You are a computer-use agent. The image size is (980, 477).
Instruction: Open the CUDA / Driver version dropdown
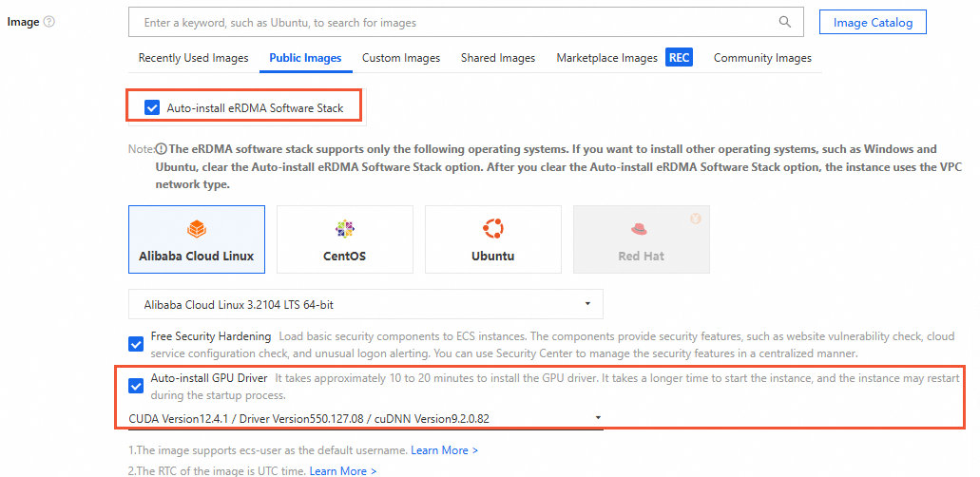[x=366, y=418]
